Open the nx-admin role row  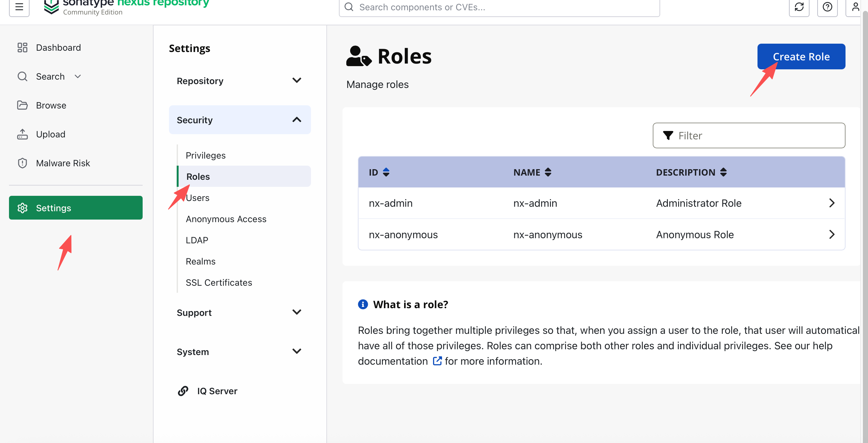click(601, 203)
